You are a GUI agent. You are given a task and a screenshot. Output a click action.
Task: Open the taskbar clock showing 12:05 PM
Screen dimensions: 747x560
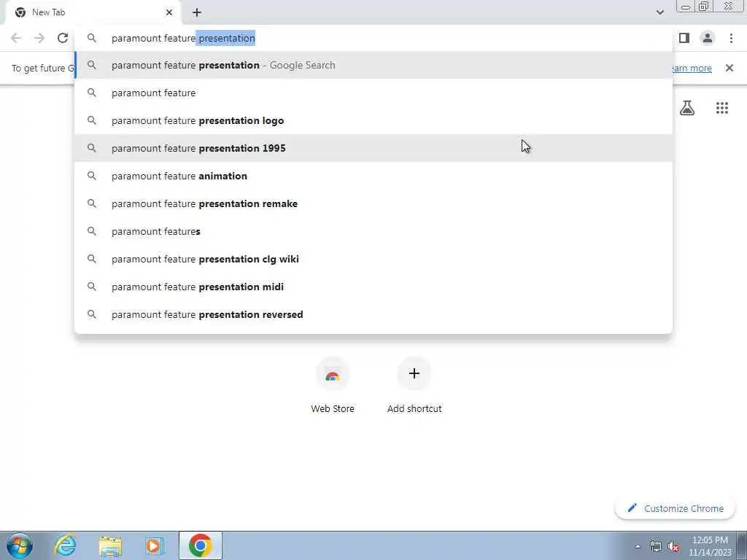(710, 545)
